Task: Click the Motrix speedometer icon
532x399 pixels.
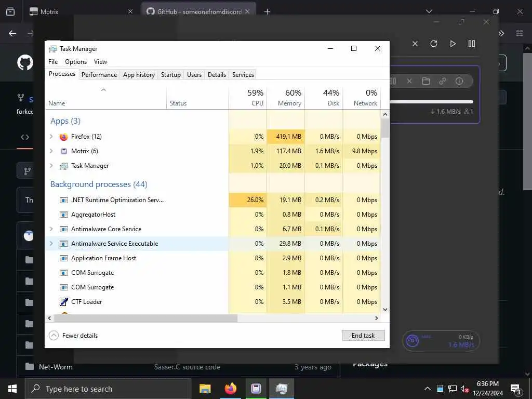Action: [412, 341]
